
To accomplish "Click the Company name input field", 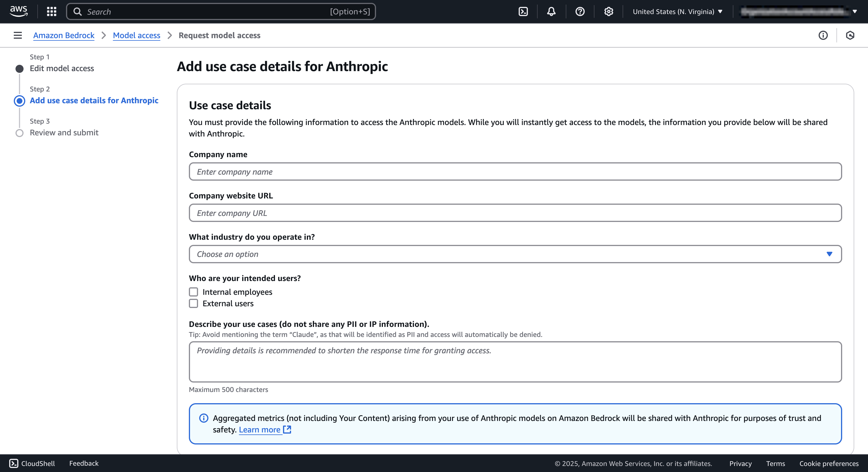I will coord(515,172).
